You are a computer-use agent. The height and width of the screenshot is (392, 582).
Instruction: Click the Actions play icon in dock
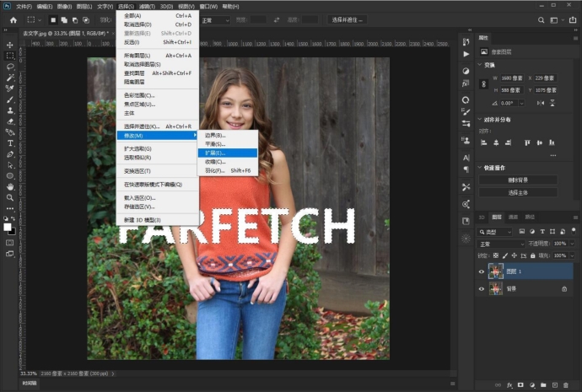(x=466, y=54)
